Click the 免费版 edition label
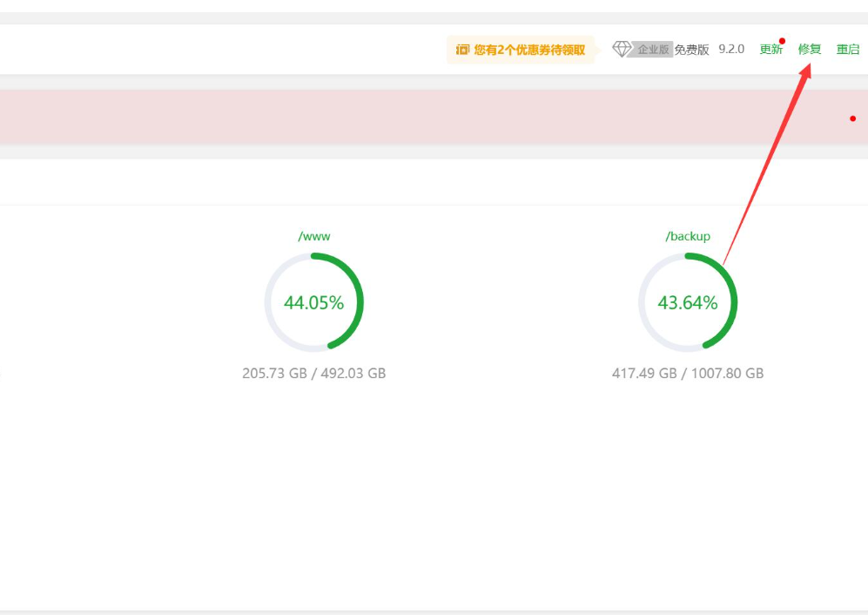The width and height of the screenshot is (868, 615). click(691, 50)
